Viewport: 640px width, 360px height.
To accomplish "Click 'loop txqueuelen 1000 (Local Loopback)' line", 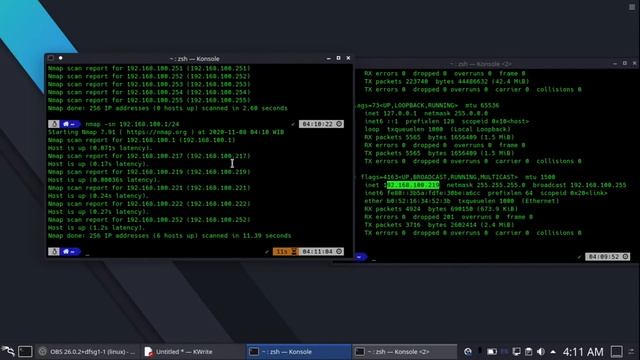I will (x=437, y=129).
